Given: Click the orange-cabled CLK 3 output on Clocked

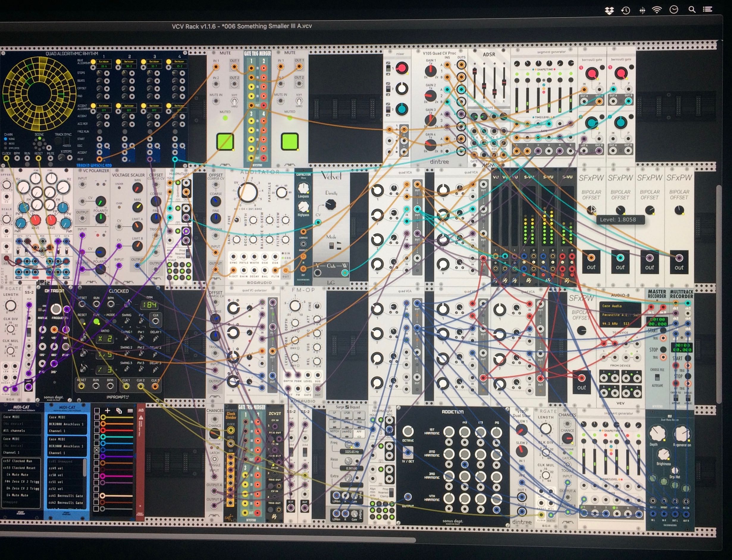Looking at the screenshot, I should [155, 387].
